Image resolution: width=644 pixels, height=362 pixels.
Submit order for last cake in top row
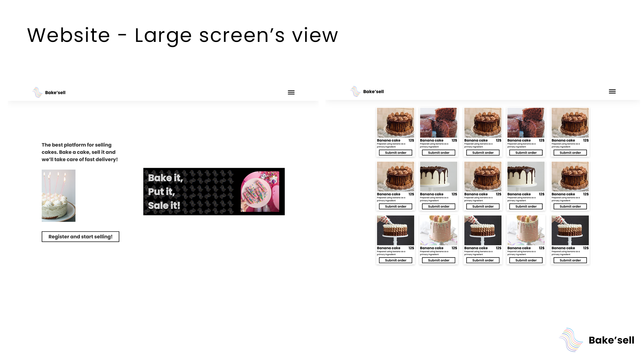(570, 153)
